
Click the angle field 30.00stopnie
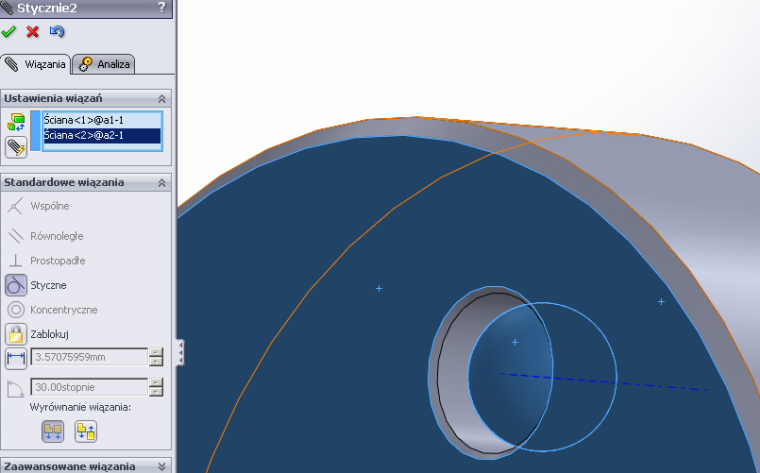tap(89, 387)
